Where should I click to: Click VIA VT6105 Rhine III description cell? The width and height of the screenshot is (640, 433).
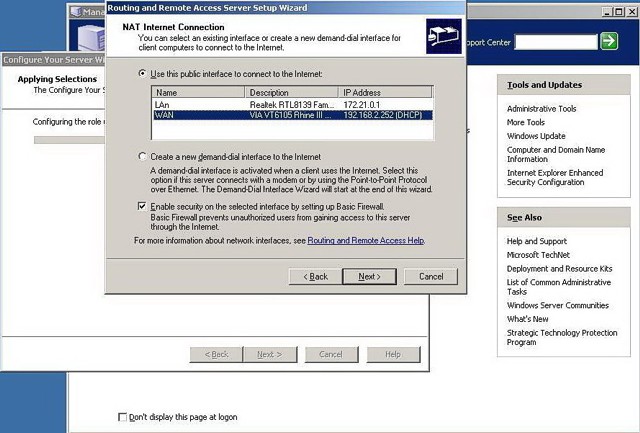(x=290, y=115)
